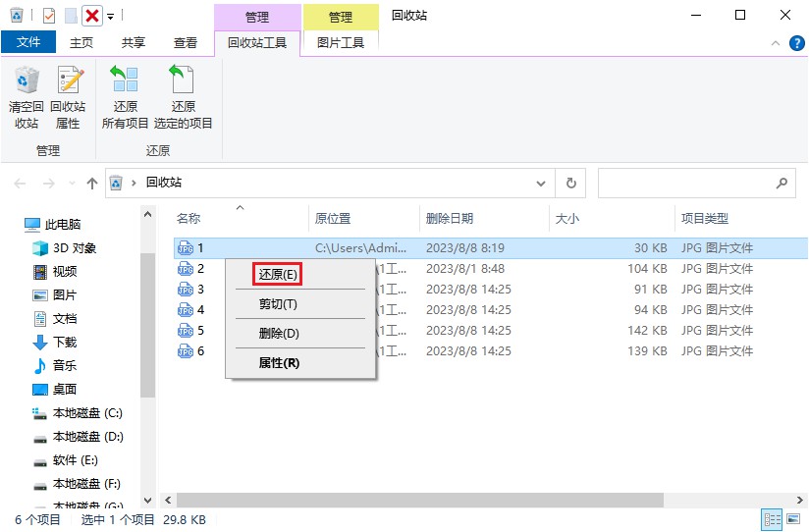809x532 pixels.
Task: Select JPG file named 1
Action: pyautogui.click(x=491, y=248)
